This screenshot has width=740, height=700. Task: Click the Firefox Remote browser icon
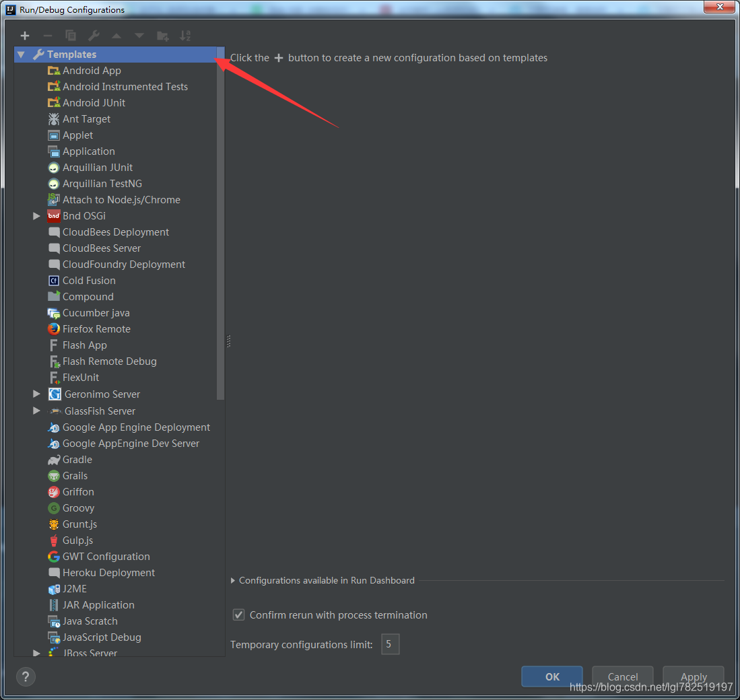[x=54, y=329]
